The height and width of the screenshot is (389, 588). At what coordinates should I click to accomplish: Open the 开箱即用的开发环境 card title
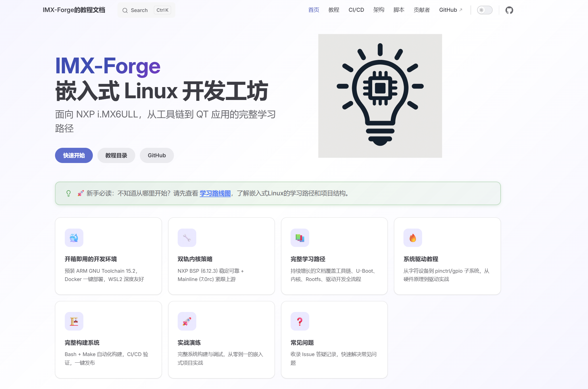click(91, 259)
